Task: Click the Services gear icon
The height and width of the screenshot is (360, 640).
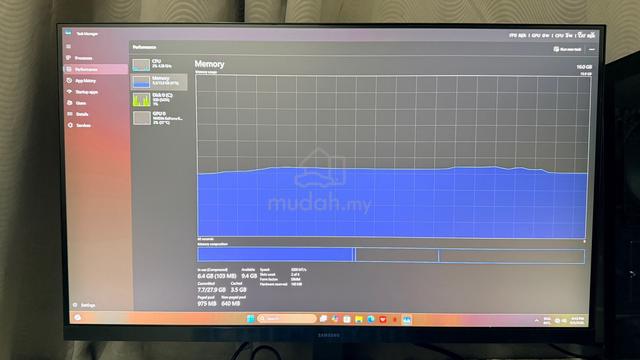Action: click(x=70, y=125)
